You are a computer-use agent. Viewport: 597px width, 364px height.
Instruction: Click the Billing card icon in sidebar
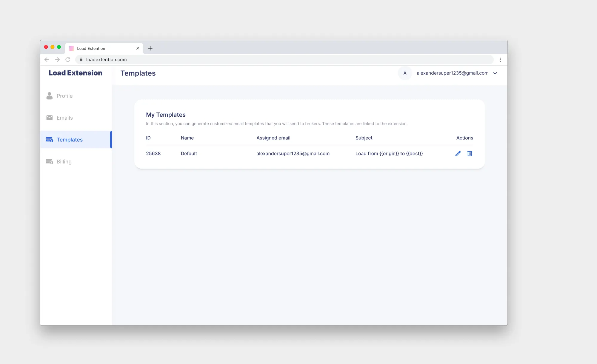click(x=50, y=161)
